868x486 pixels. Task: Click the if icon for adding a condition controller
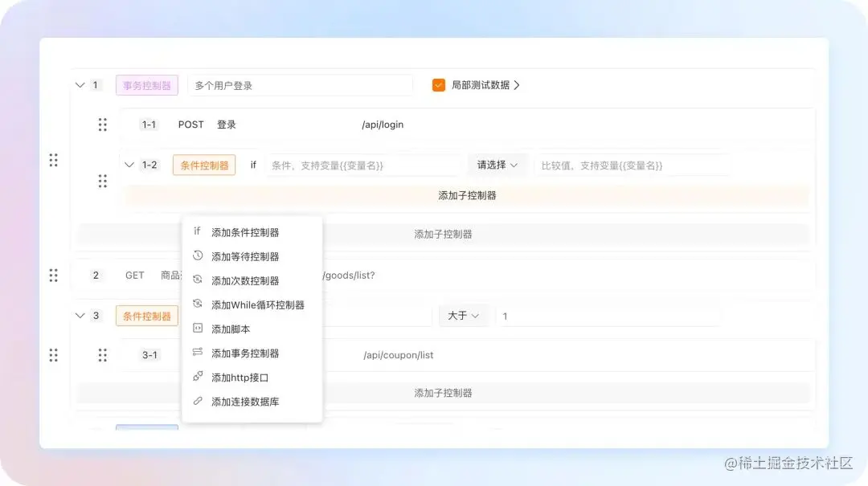(197, 231)
